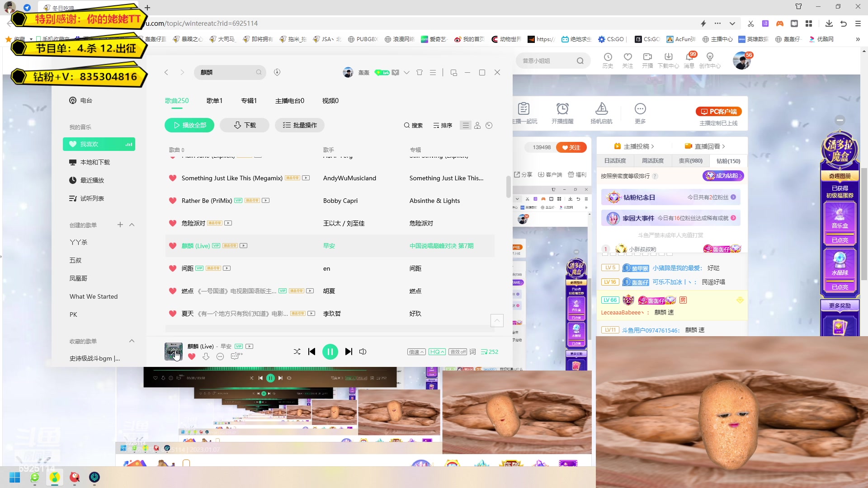Open the 创作中心 creator center icon
The height and width of the screenshot is (488, 868).
coord(710,60)
